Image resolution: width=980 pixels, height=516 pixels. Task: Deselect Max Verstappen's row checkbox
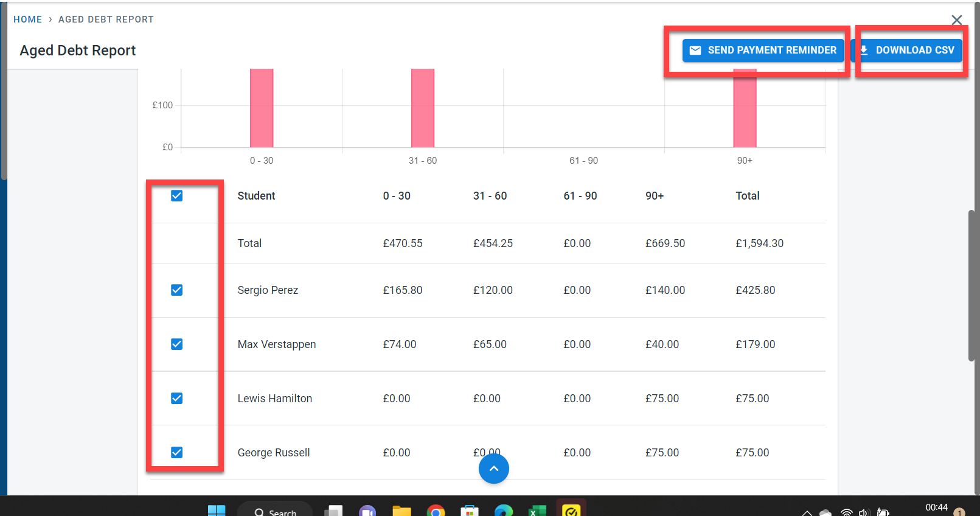point(177,344)
